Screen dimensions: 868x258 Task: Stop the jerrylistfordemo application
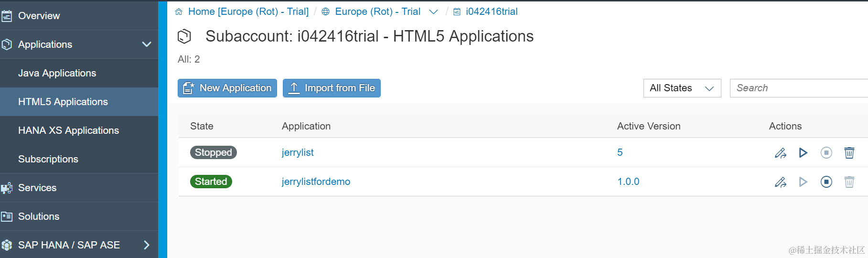(826, 182)
